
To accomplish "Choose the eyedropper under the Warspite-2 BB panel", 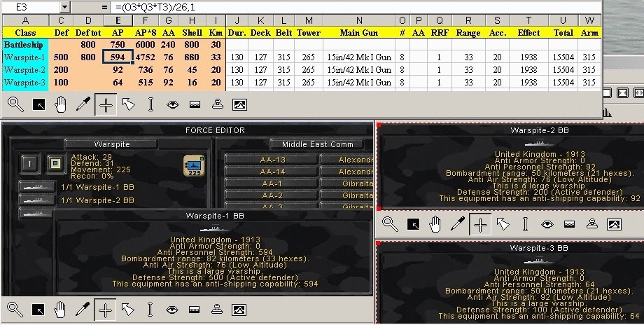I will click(x=458, y=224).
